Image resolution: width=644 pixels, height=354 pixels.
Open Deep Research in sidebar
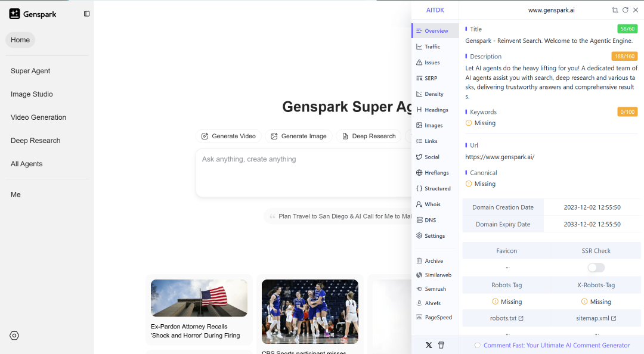[35, 141]
